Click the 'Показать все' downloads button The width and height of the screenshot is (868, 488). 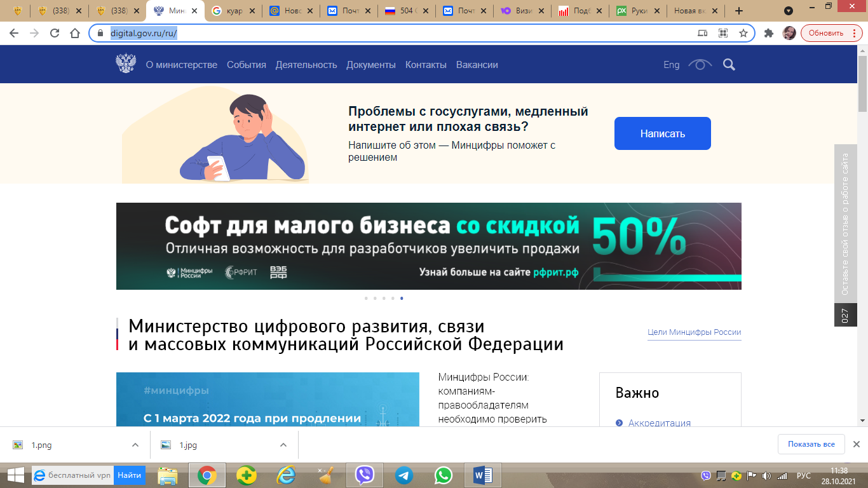pos(811,444)
